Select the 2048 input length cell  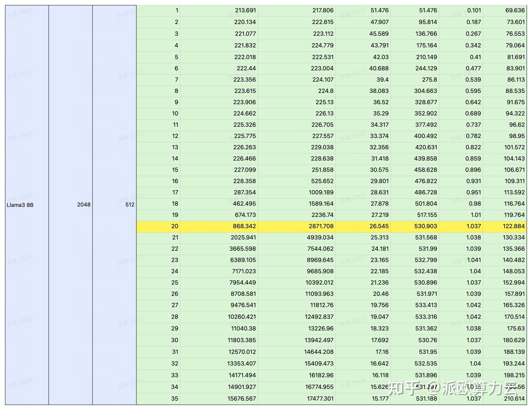(84, 205)
